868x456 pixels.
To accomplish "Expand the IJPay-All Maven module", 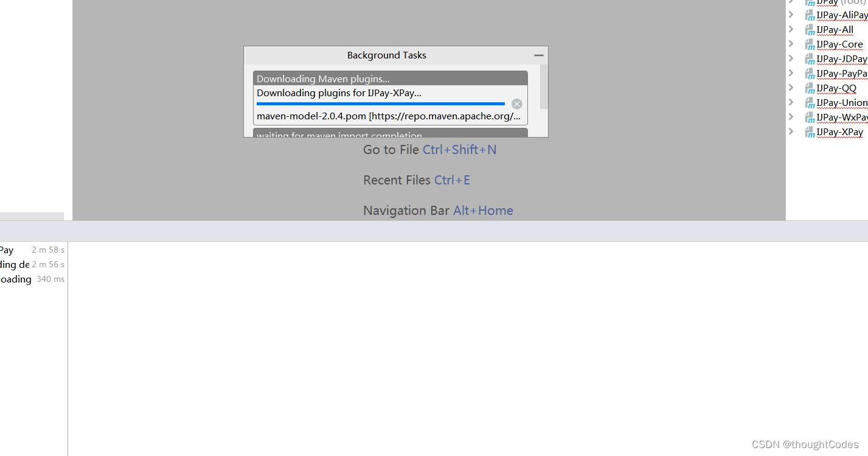I will coord(791,29).
